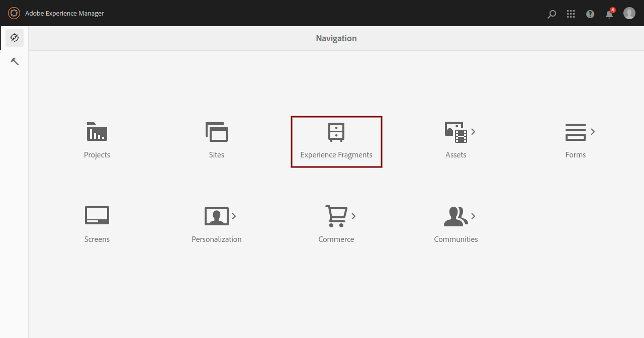Open the Experience Fragments icon

(336, 132)
